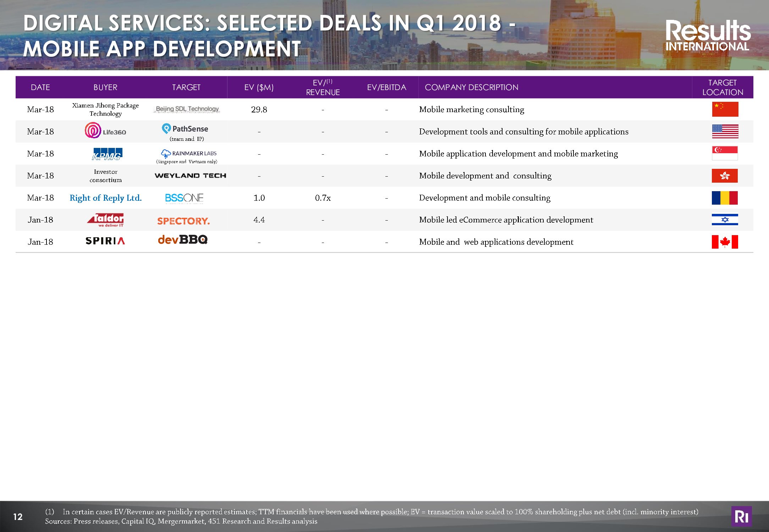Click the China flag icon
Image resolution: width=769 pixels, height=532 pixels.
pos(725,109)
